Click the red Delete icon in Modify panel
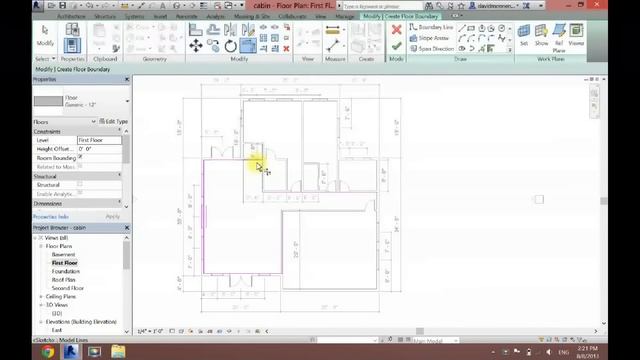 (287, 49)
